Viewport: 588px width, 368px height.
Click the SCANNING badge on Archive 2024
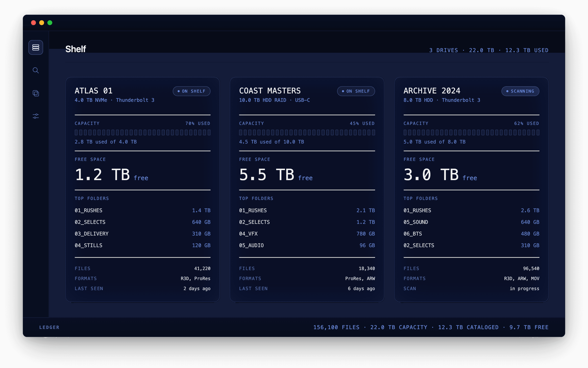[x=520, y=91]
